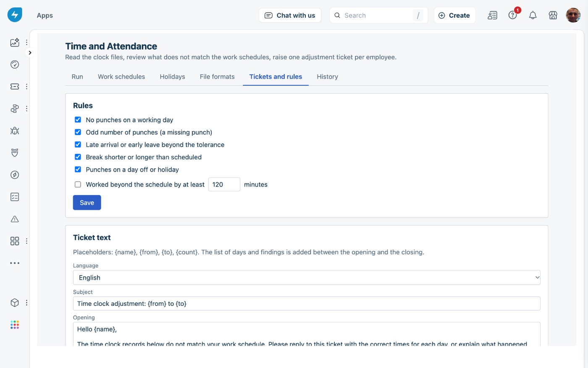588x368 pixels.
Task: Go to Tickets via the ticket icon
Action: [x=15, y=87]
